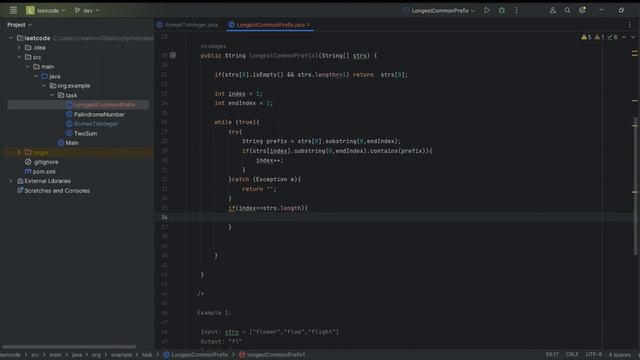Go to next highlighted problem
Screen dimensions: 640x360
click(633, 37)
